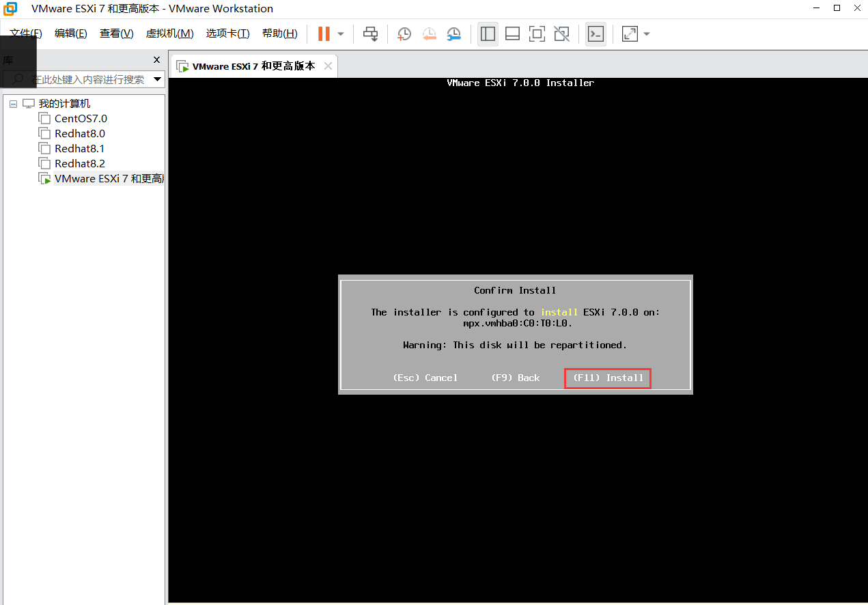Viewport: 868px width, 605px height.
Task: Click the mpx.vmhba0:C0:T0:L0 disk text
Action: [x=517, y=323]
